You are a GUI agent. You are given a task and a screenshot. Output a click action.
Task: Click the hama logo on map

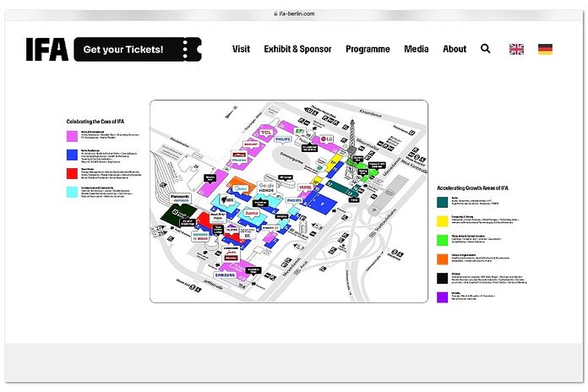(x=251, y=213)
